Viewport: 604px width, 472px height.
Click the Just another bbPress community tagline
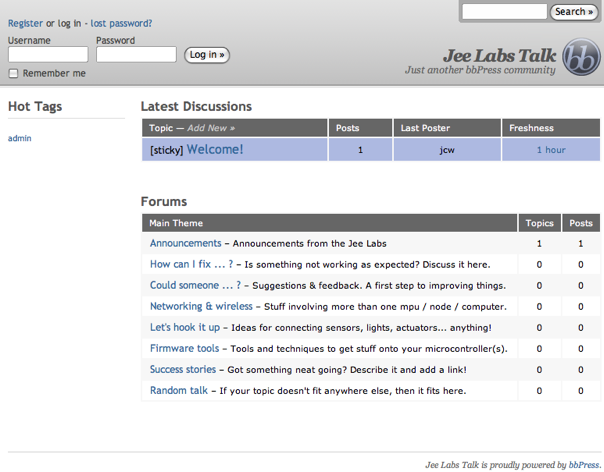(x=480, y=70)
